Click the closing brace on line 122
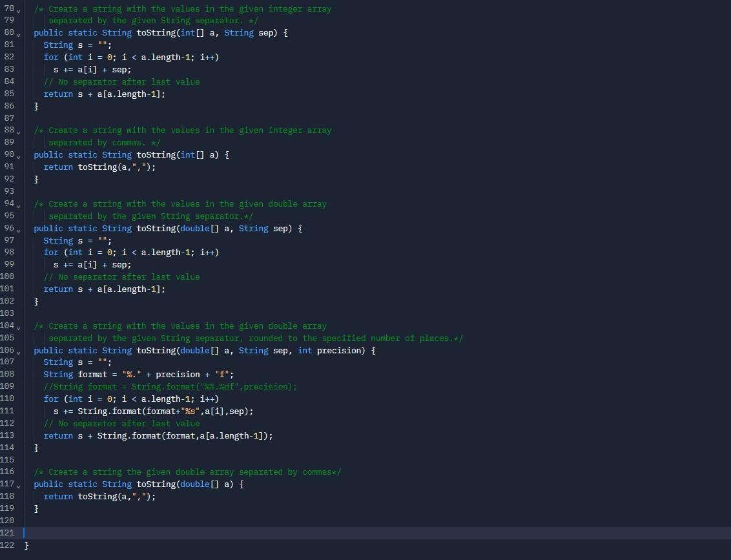Viewport: 731px width, 560px height. click(26, 545)
